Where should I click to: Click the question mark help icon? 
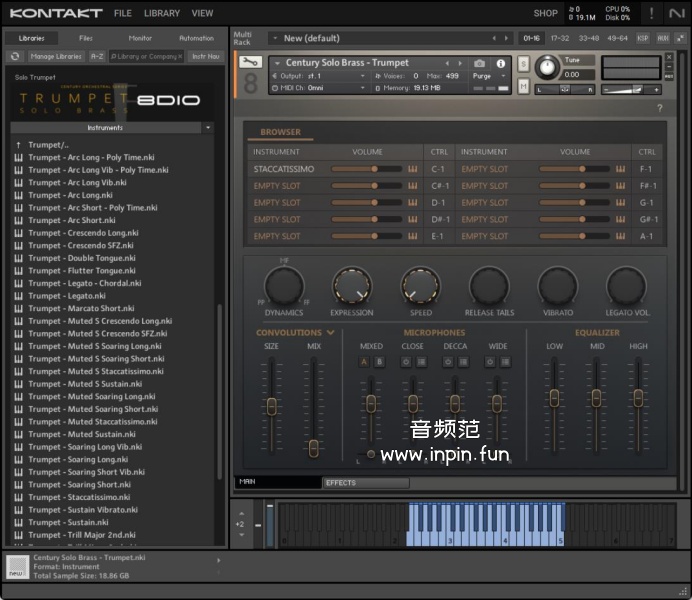tap(659, 107)
